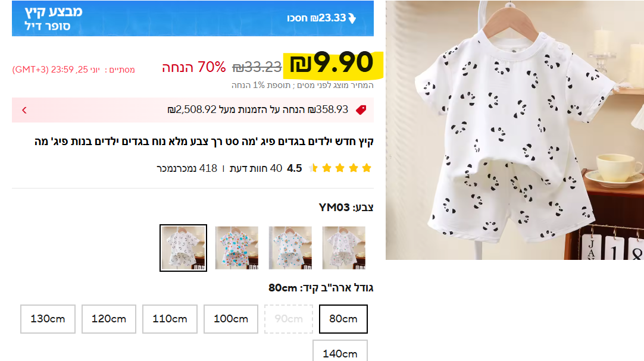Choose size 100cm
Screen dimensions: 644x361
(x=231, y=319)
